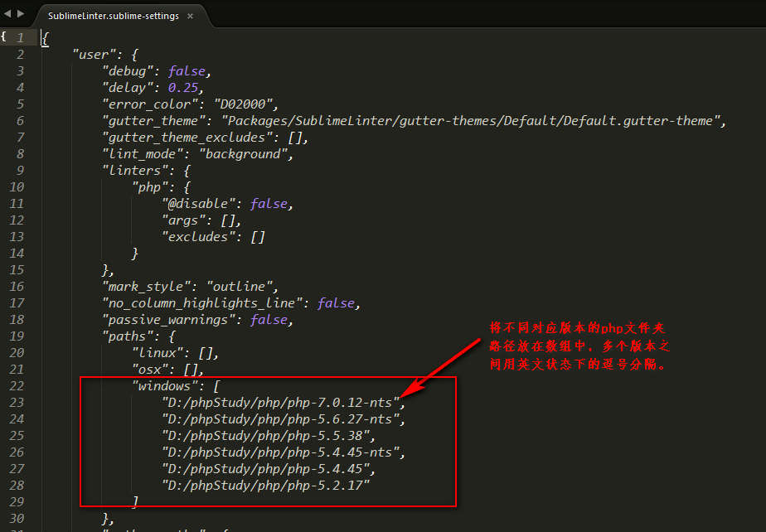Select the SublimeLinter.sublime-settings tab
The image size is (766, 532).
click(114, 16)
